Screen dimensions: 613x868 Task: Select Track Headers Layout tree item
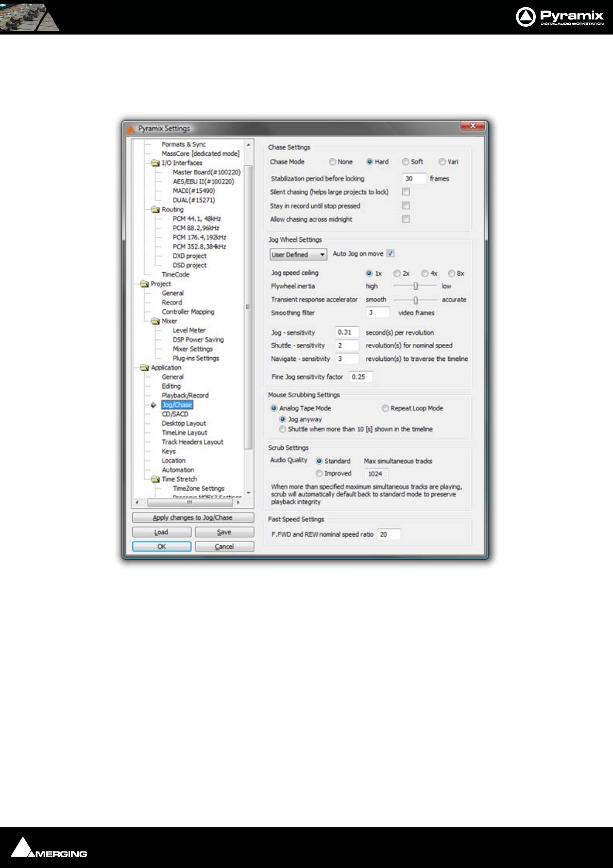(x=193, y=442)
